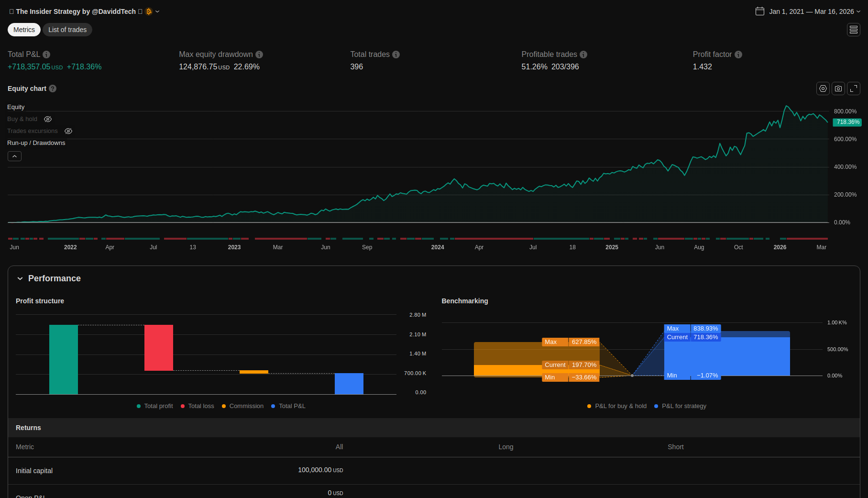Click the info icon beside Max equity drawdown
868x498 pixels.
(x=259, y=55)
